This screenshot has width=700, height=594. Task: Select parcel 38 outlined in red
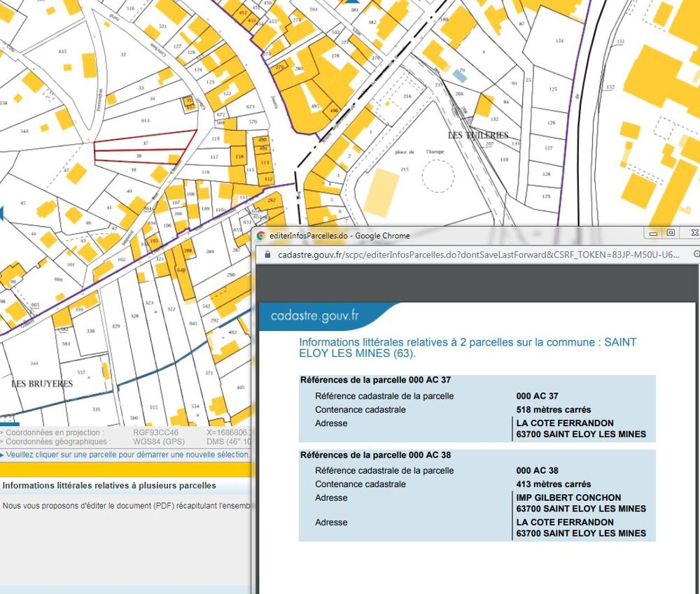pos(139,156)
